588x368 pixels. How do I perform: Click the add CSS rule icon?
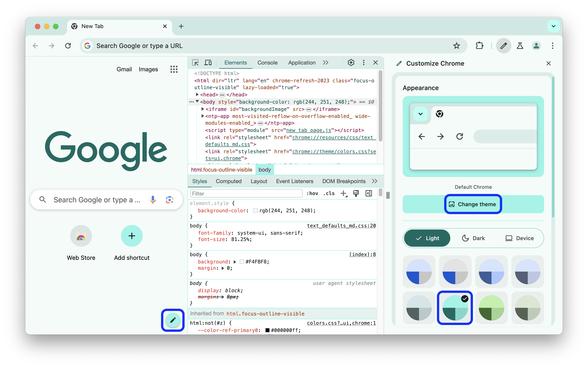[x=344, y=194]
